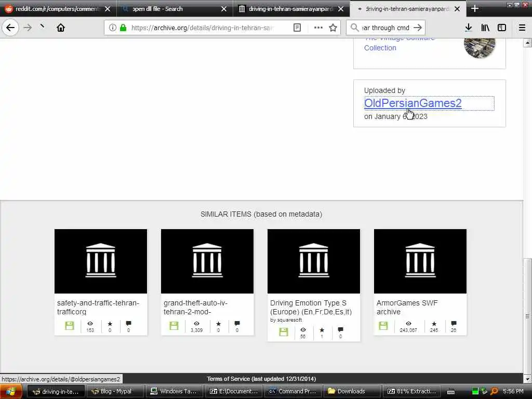Click reviews bubble on ArmorGames card
This screenshot has width=532, height=399.
coord(454,323)
